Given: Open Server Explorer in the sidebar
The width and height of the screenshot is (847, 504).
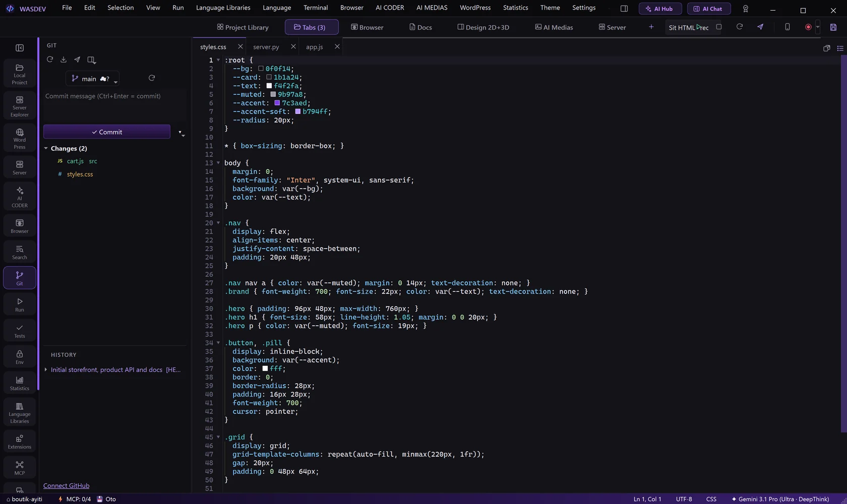Looking at the screenshot, I should click(20, 106).
